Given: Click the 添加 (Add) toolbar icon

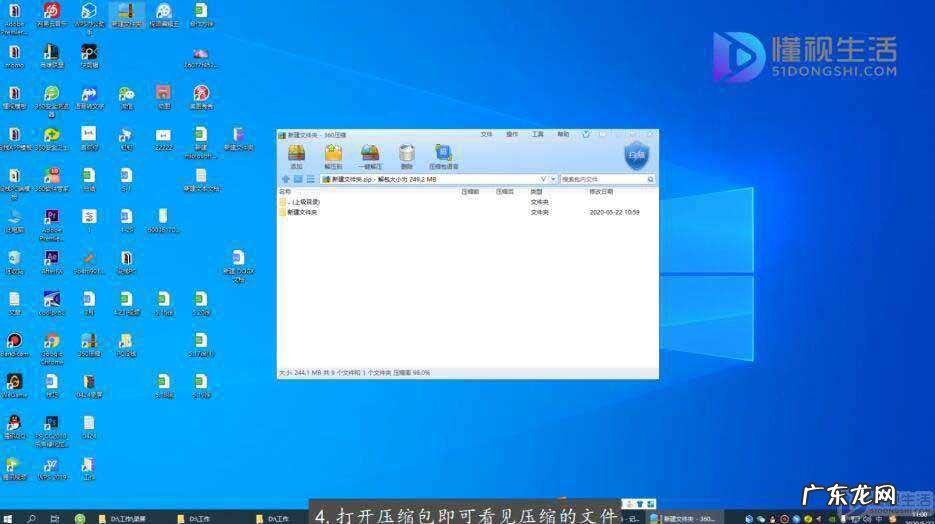Looking at the screenshot, I should [296, 155].
